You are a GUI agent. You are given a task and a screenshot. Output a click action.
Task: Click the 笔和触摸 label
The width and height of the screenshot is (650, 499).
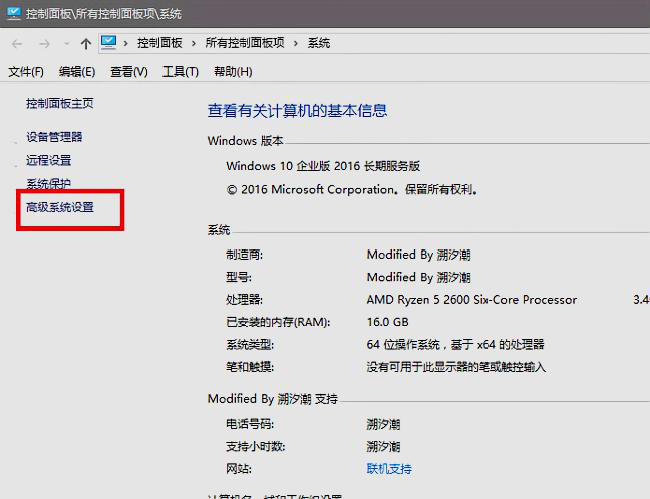tap(250, 367)
